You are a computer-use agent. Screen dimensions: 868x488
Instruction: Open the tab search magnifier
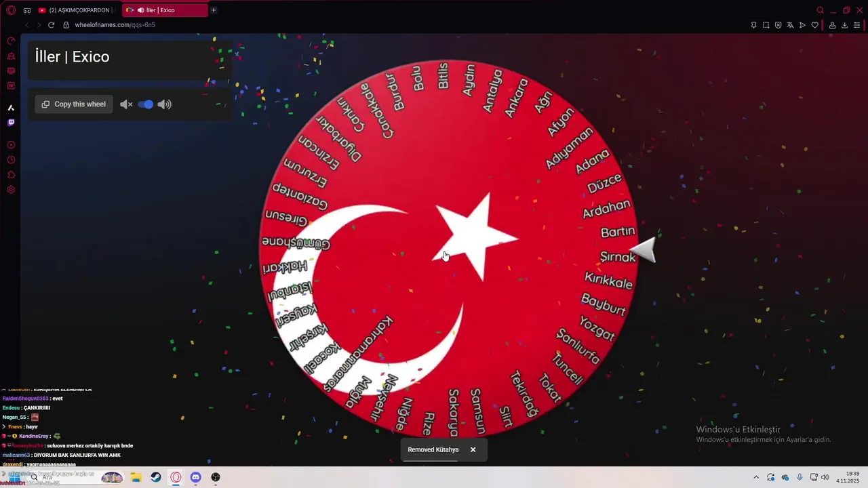click(x=820, y=10)
